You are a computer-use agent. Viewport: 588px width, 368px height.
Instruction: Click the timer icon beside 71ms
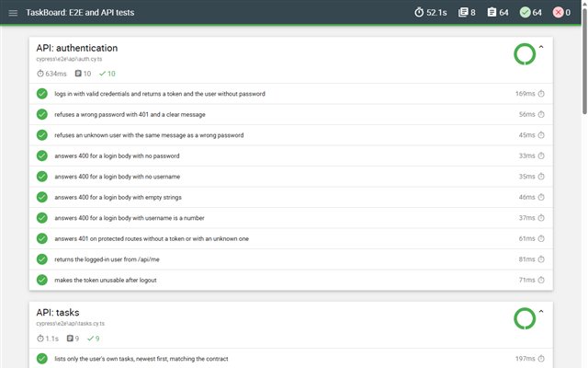[541, 280]
